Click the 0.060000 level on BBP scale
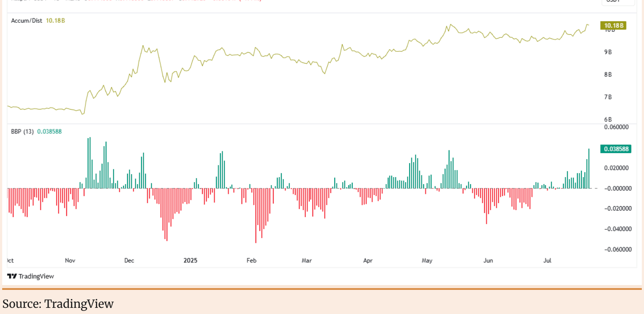The height and width of the screenshot is (314, 644). (616, 127)
